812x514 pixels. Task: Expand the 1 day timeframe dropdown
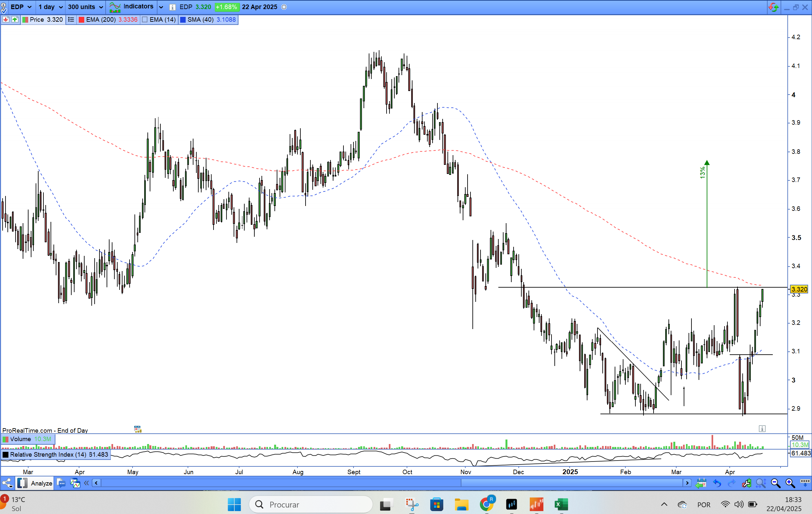(x=51, y=7)
